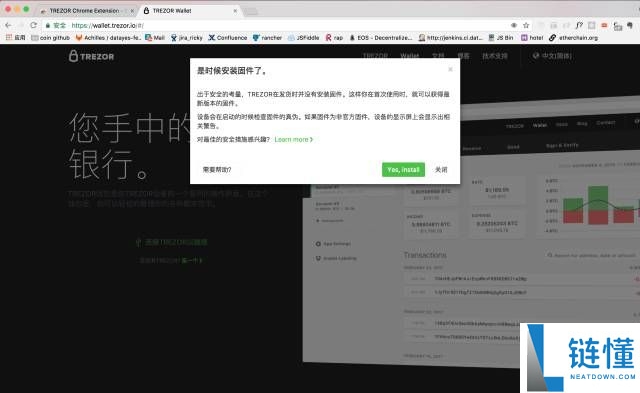Viewport: 640px width, 393px height.
Task: Open 技术支持 in the site navigation
Action: click(495, 56)
